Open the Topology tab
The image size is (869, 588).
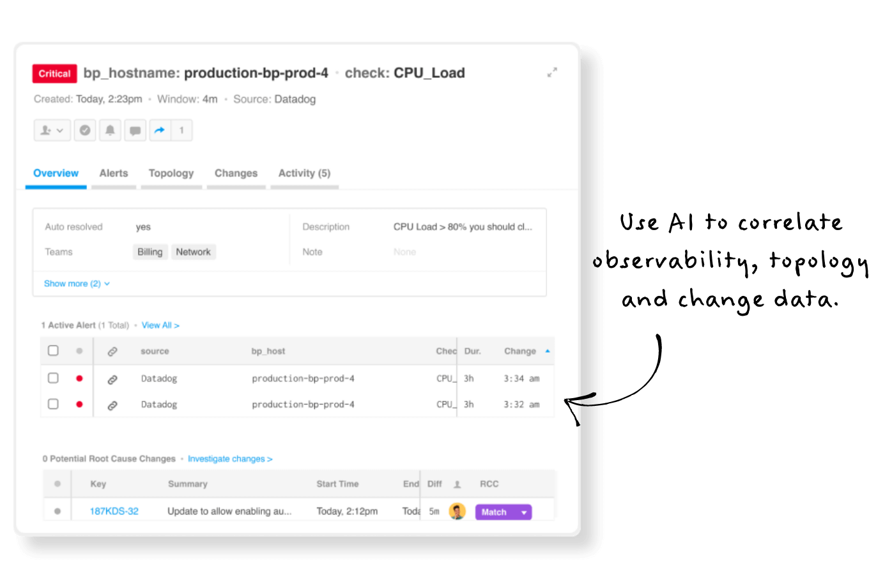[171, 173]
